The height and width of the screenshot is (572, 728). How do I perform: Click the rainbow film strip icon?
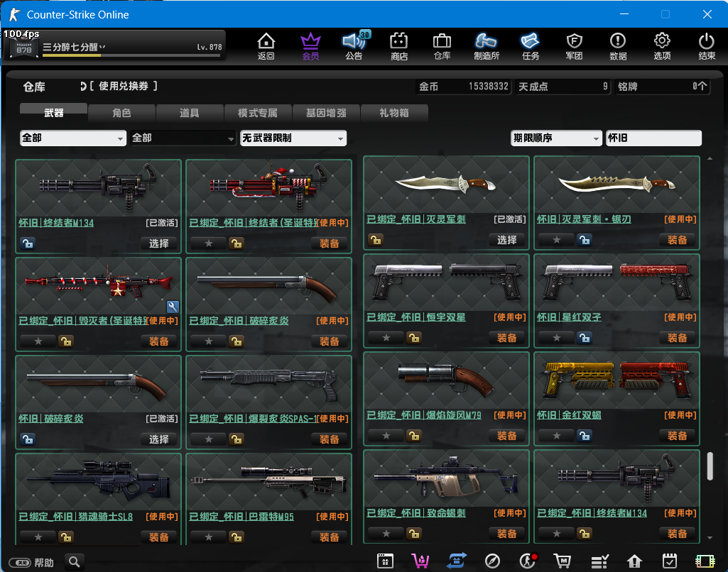(x=705, y=561)
